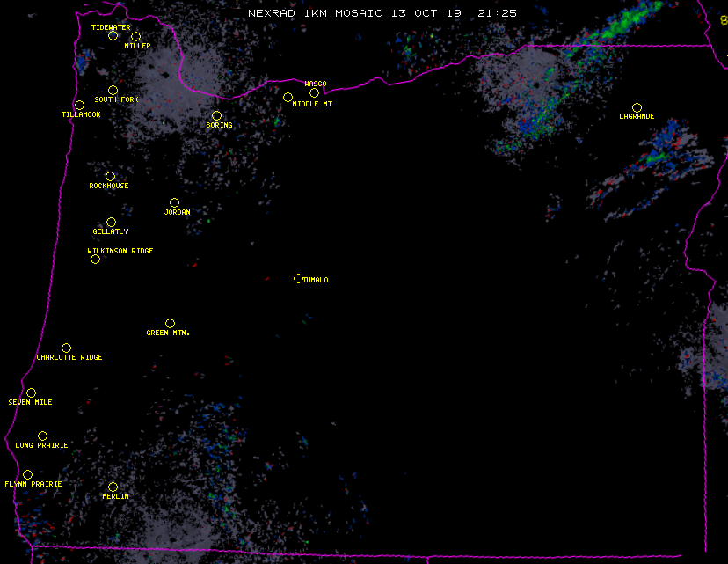Click the Rockhouse station circle marker
Viewport: 728px width, 564px height.
click(x=110, y=176)
